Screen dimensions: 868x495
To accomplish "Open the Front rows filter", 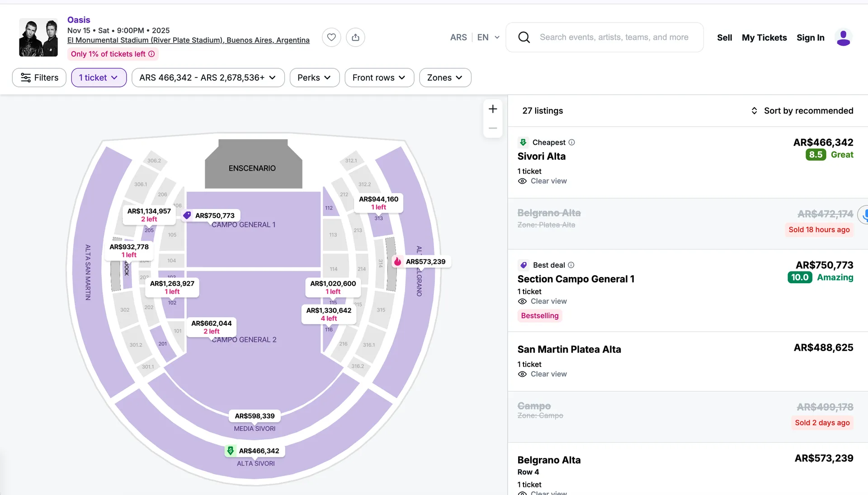I will [x=379, y=77].
